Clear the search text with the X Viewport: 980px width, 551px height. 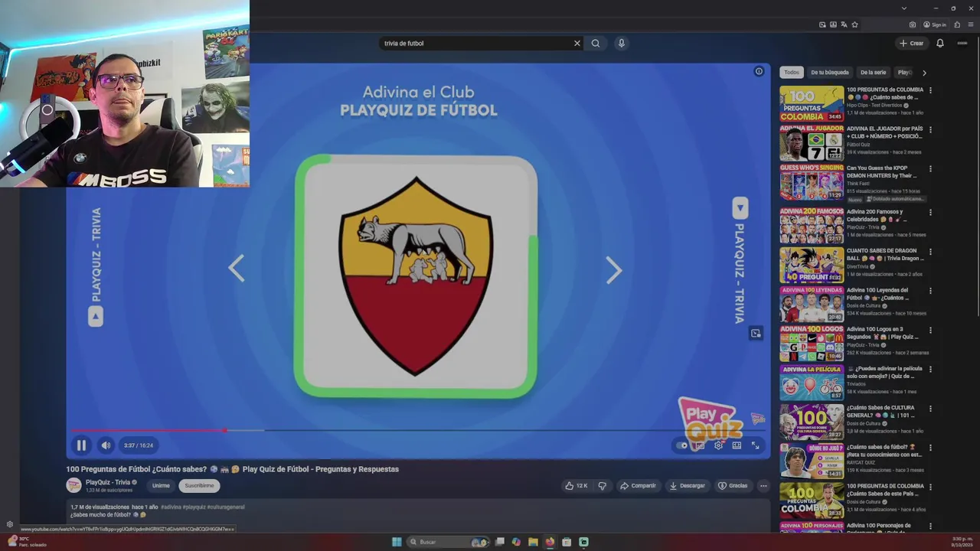pos(577,44)
